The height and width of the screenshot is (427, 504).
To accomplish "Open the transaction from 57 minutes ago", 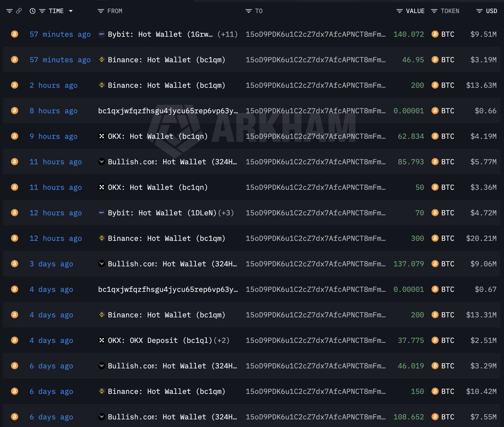I will coord(60,34).
